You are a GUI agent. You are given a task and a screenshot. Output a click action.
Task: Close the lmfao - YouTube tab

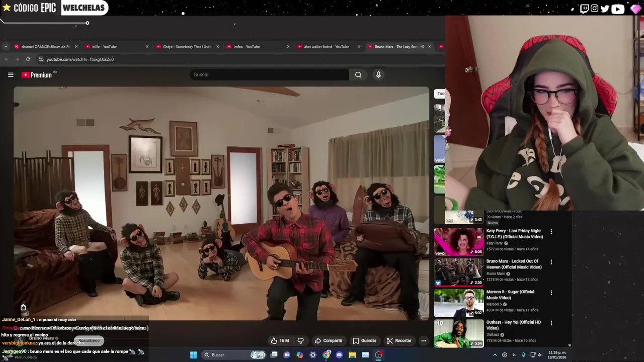288,47
